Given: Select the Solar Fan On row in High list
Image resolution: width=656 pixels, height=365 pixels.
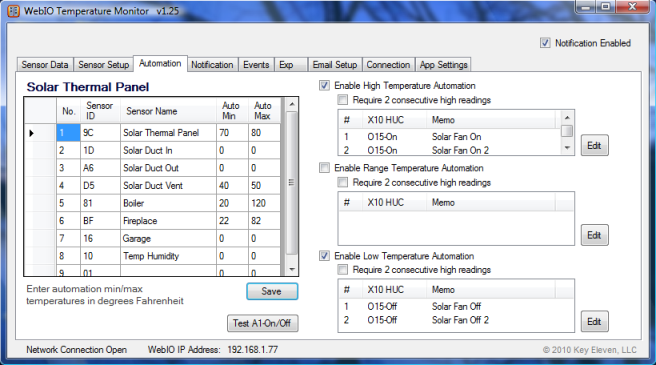Looking at the screenshot, I should pyautogui.click(x=450, y=137).
